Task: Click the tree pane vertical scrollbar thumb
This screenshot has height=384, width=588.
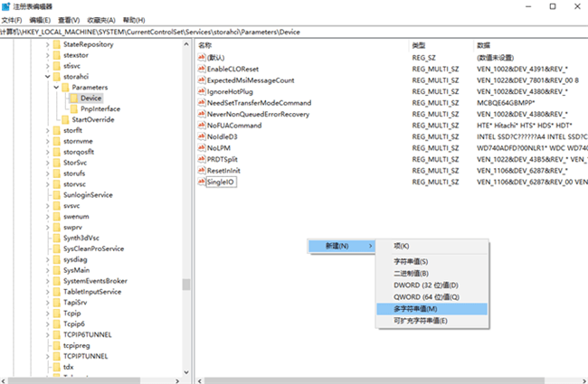Action: pos(186,285)
